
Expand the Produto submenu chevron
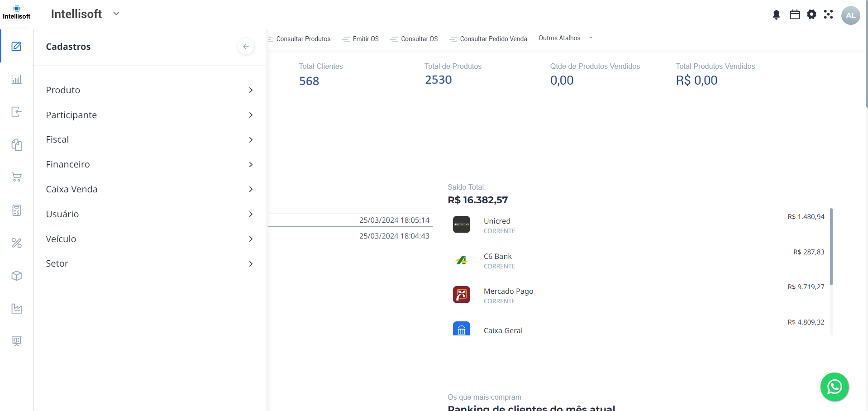pyautogui.click(x=251, y=90)
